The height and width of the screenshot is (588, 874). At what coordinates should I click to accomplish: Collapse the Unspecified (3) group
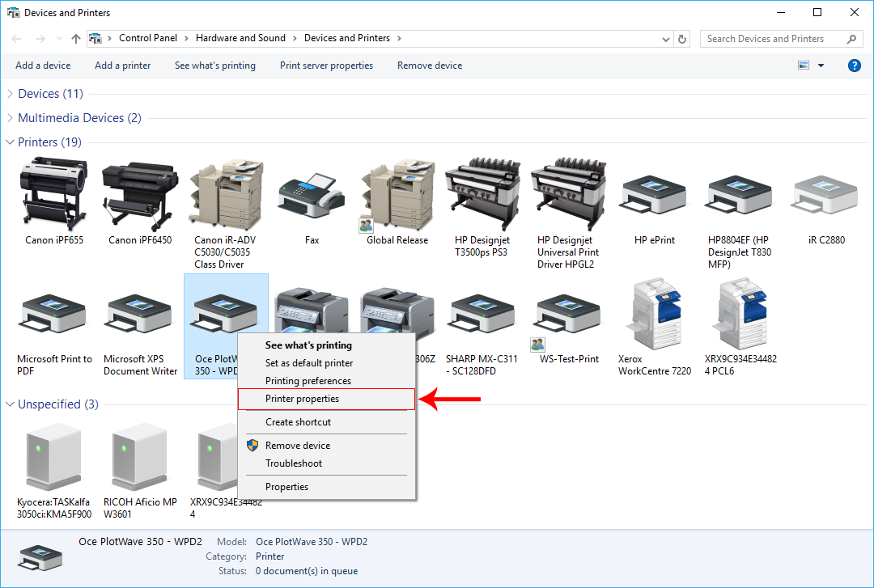point(10,404)
